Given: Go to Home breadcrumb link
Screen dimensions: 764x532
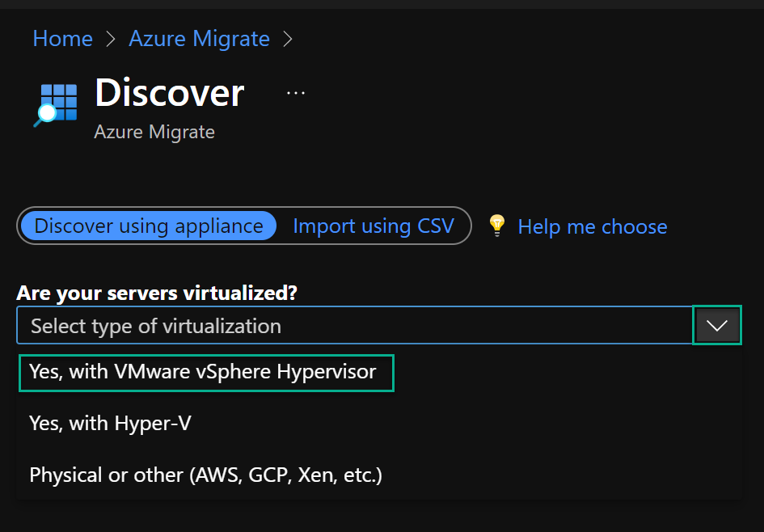Looking at the screenshot, I should 62,39.
